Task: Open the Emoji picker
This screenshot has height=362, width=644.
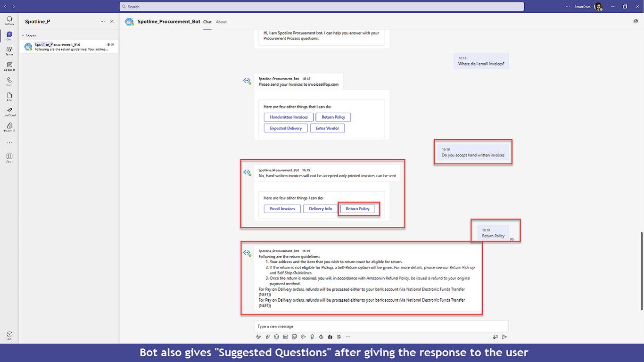Action: pos(276,337)
